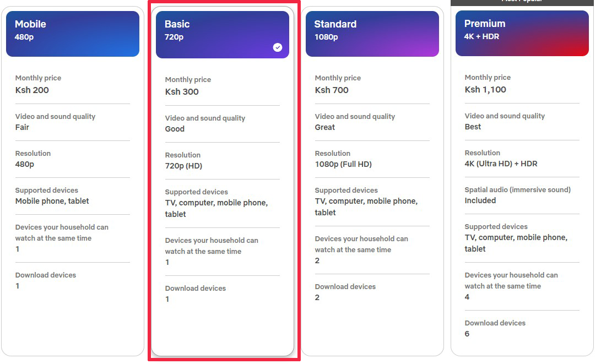Click the Most Popular banner above Premium
The width and height of the screenshot is (601, 364).
(522, 2)
